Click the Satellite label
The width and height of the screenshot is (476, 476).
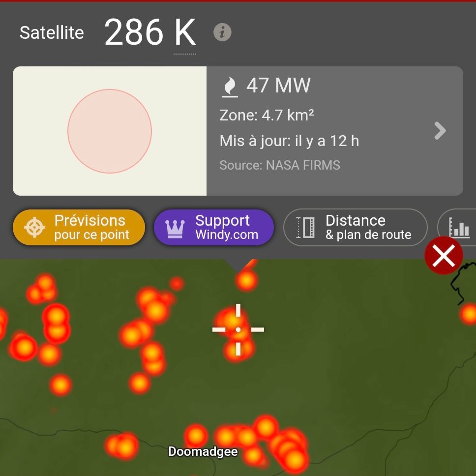coord(52,32)
